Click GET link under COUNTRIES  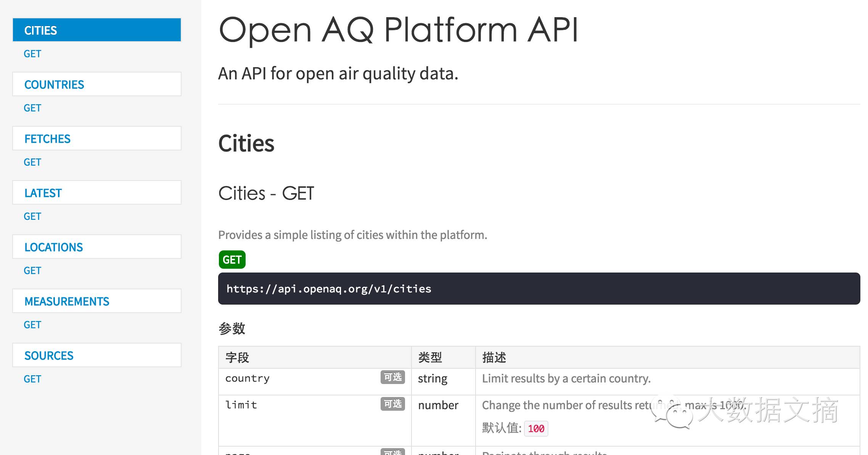(32, 108)
